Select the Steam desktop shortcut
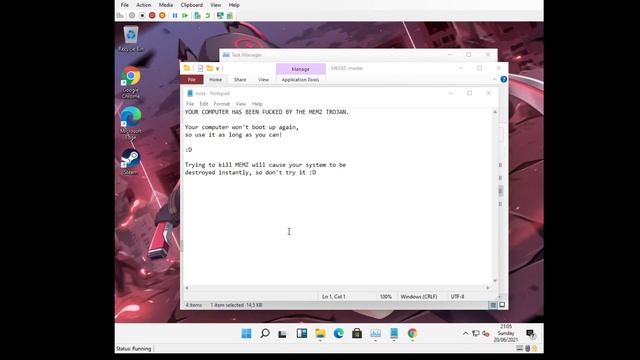This screenshot has width=640, height=360. [x=130, y=162]
